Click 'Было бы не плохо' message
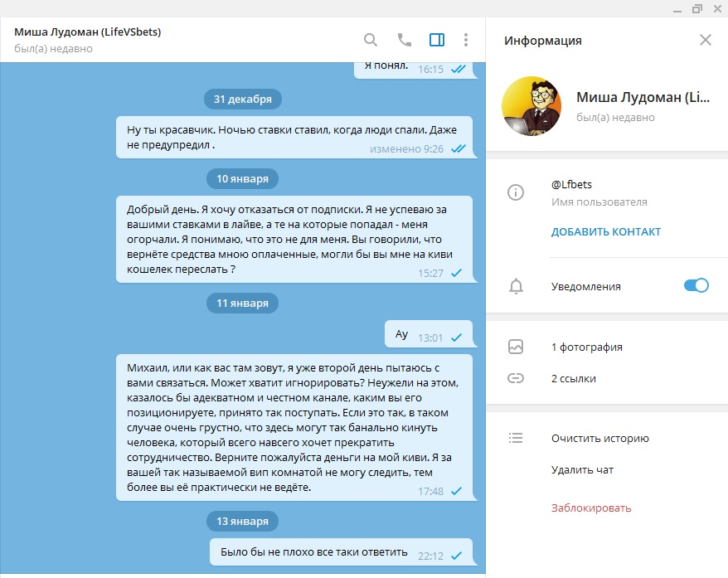Image resolution: width=728 pixels, height=578 pixels. (x=342, y=552)
